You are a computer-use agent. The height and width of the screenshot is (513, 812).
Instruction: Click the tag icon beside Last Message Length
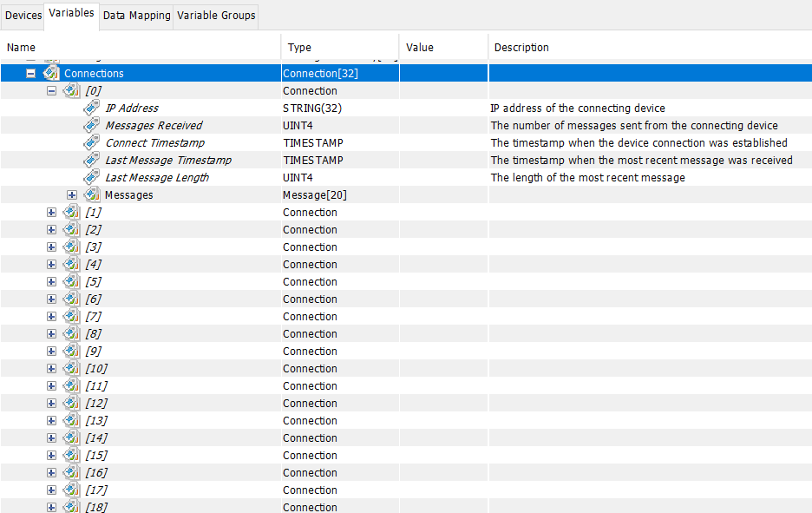point(92,177)
